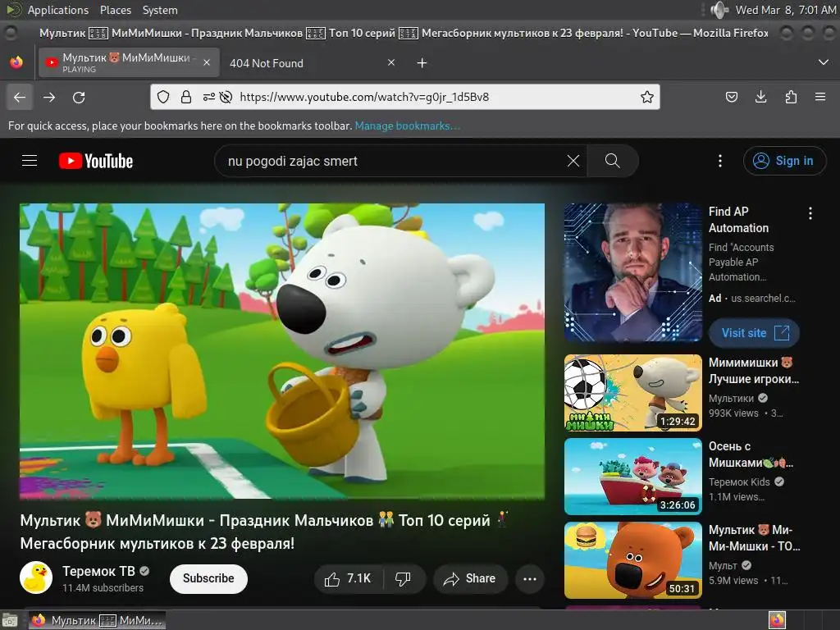Open YouTube settings three-dot menu
Viewport: 840px width, 630px height.
(720, 161)
